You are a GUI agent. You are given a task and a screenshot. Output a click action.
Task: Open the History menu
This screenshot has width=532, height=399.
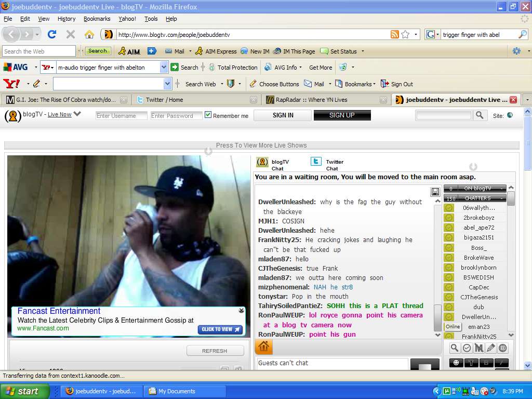[x=66, y=19]
